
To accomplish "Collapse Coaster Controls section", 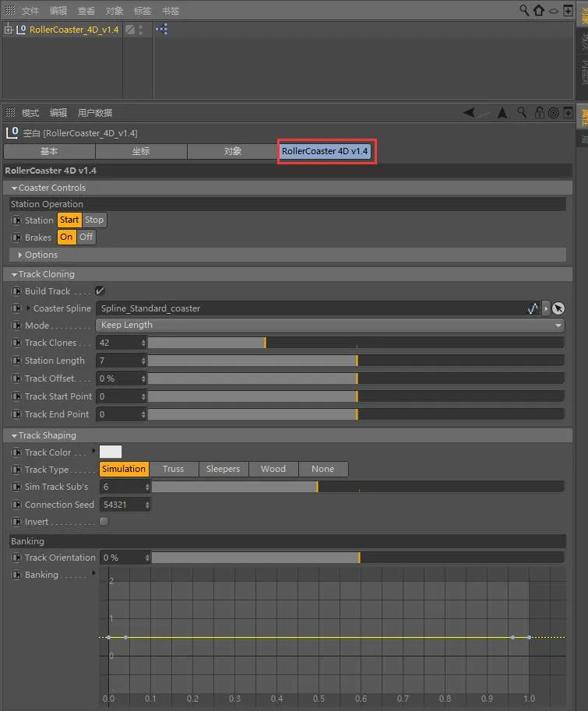I will tap(14, 188).
